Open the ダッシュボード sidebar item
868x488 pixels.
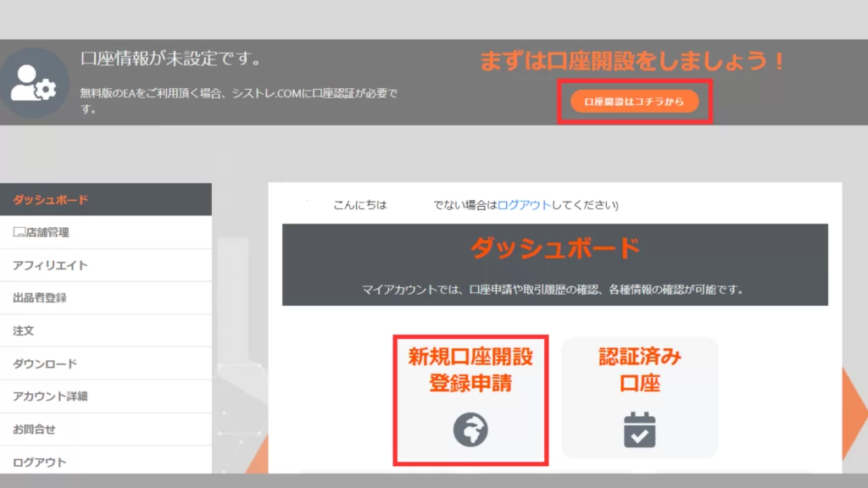[x=106, y=200]
